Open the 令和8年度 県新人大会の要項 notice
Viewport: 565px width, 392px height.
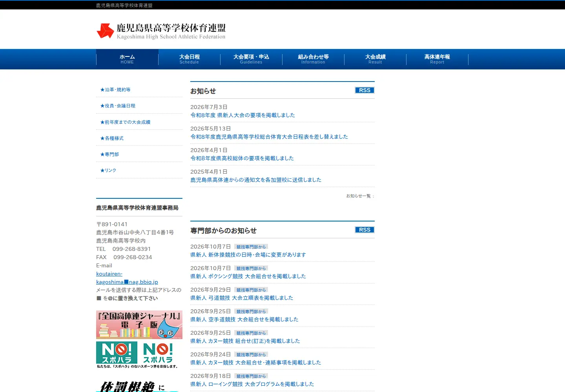point(242,115)
